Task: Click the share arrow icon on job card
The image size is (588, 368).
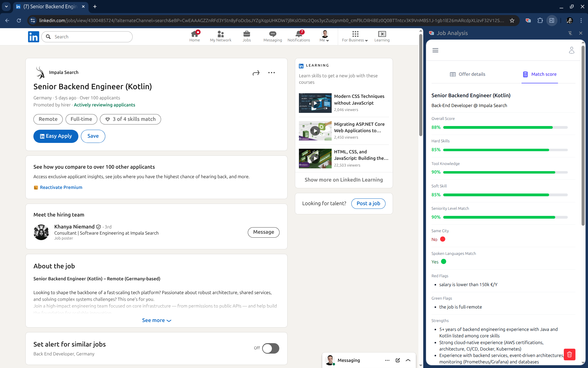Action: [256, 73]
